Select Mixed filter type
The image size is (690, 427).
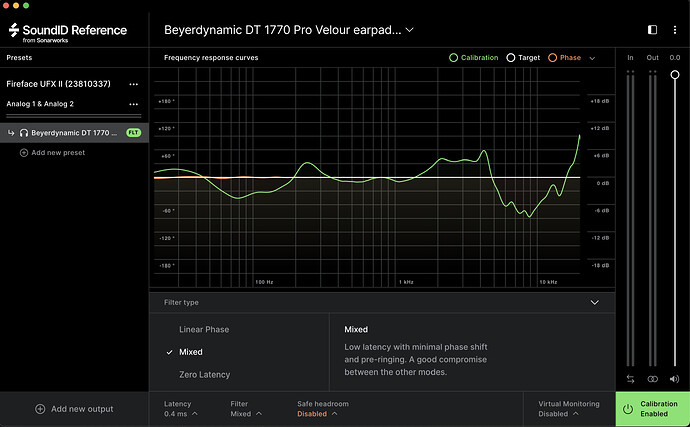(x=191, y=352)
